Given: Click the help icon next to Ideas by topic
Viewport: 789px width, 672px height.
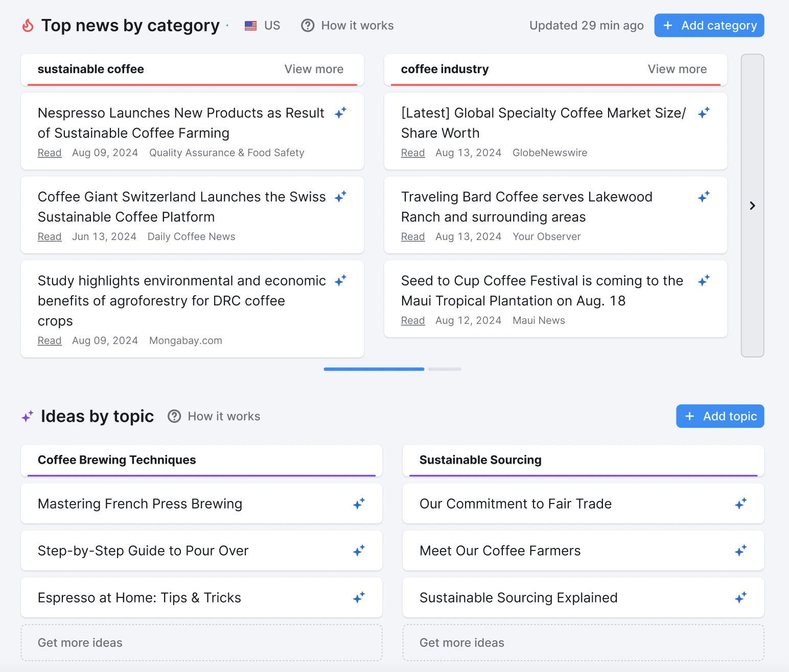Looking at the screenshot, I should (x=174, y=416).
